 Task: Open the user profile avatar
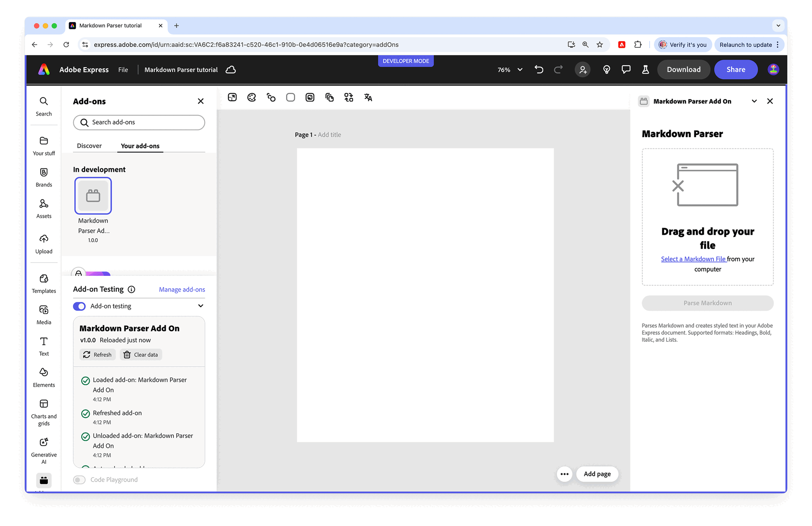point(773,69)
